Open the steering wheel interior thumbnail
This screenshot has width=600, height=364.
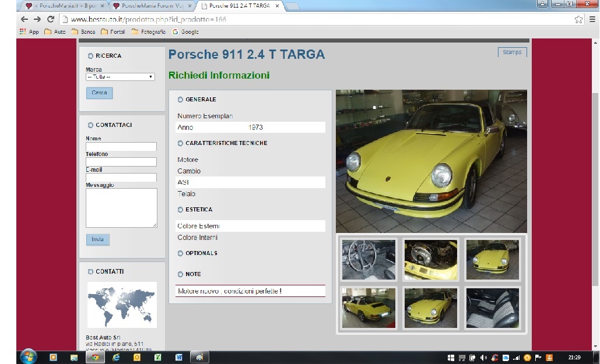pos(369,260)
